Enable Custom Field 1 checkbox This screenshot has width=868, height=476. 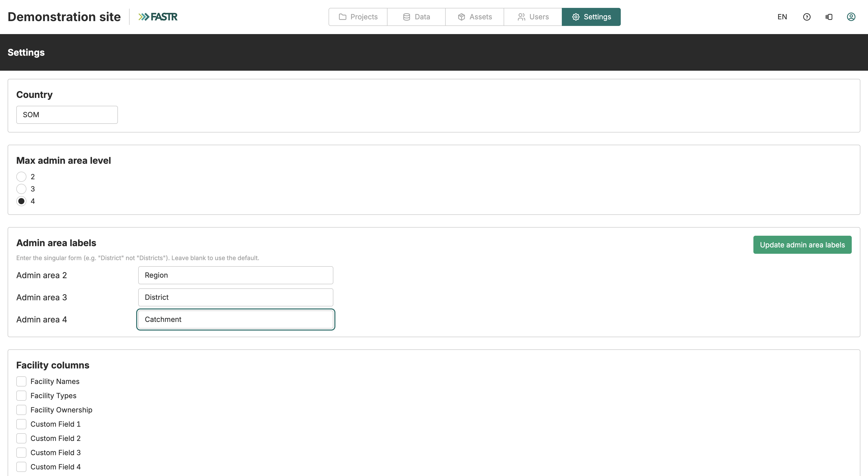tap(21, 424)
